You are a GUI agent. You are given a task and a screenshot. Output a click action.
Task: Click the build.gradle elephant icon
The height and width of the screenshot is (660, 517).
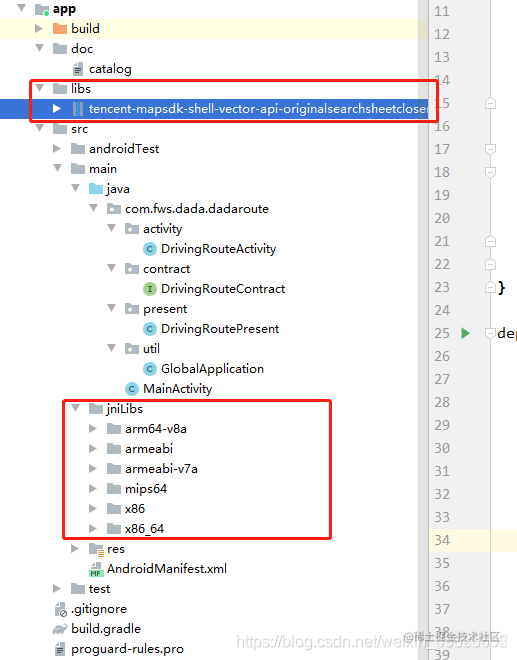60,629
